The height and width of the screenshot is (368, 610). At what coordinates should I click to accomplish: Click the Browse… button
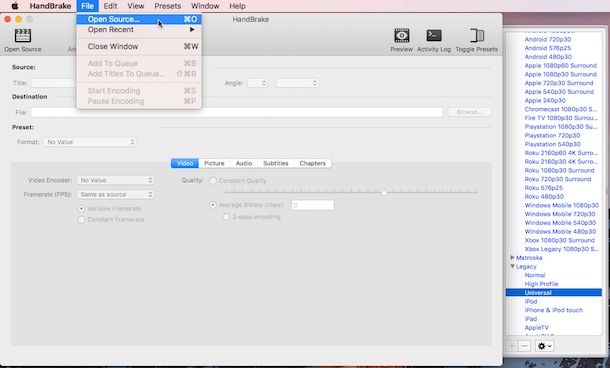pos(470,112)
